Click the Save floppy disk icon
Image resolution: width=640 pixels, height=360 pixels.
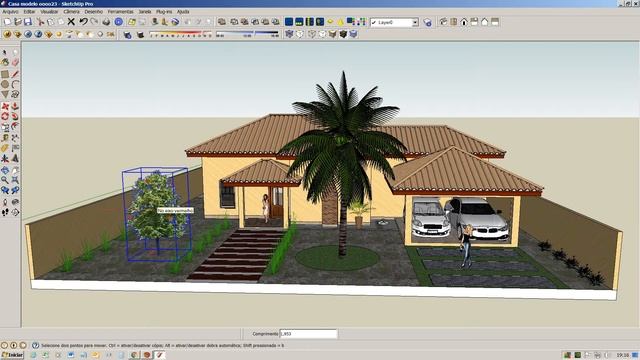pyautogui.click(x=27, y=22)
